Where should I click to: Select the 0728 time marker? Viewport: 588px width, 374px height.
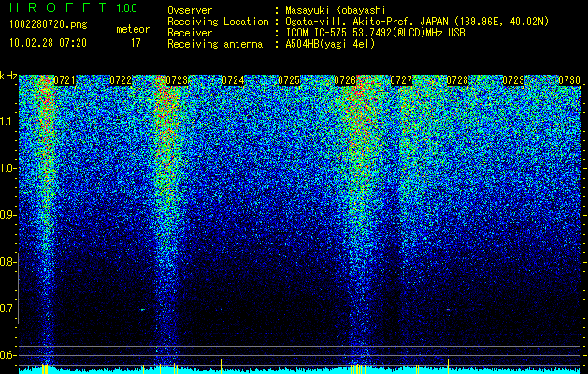457,80
